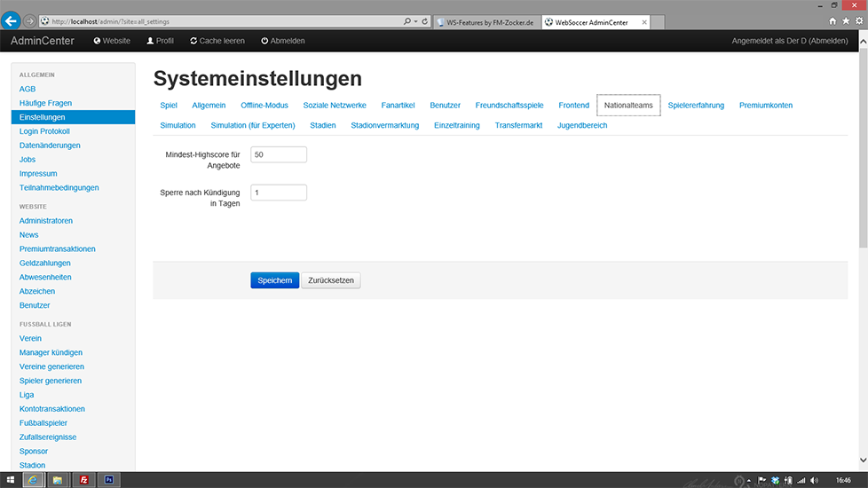Open the Spielererfahrung tab

coord(696,105)
